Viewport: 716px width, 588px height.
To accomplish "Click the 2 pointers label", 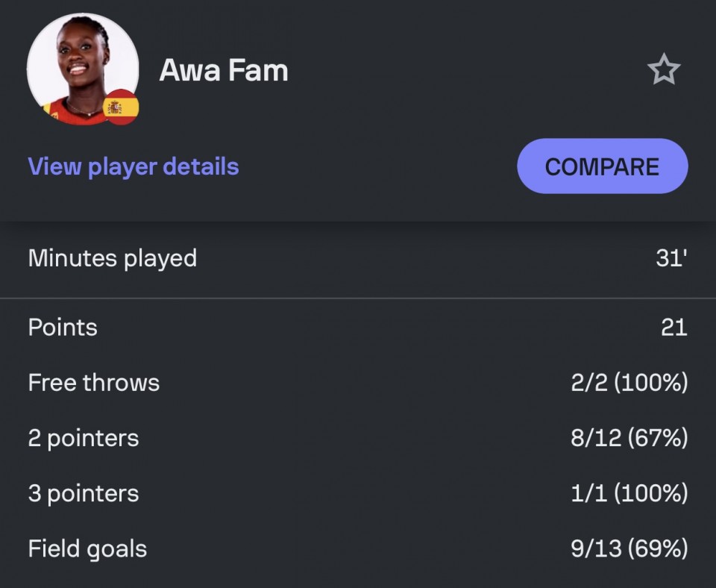I will [x=84, y=438].
